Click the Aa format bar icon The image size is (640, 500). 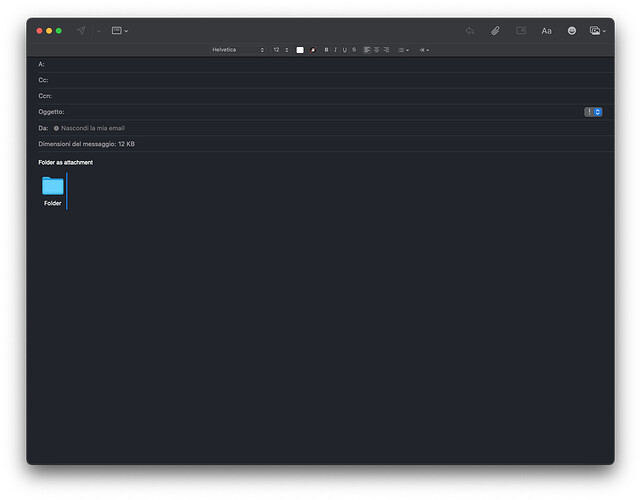(546, 31)
